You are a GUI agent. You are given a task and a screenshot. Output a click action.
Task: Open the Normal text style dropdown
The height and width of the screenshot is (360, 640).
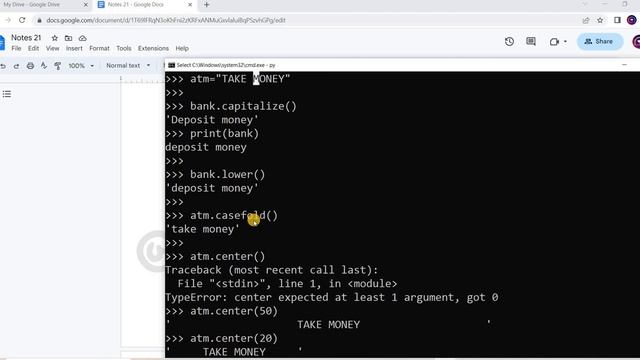point(128,66)
